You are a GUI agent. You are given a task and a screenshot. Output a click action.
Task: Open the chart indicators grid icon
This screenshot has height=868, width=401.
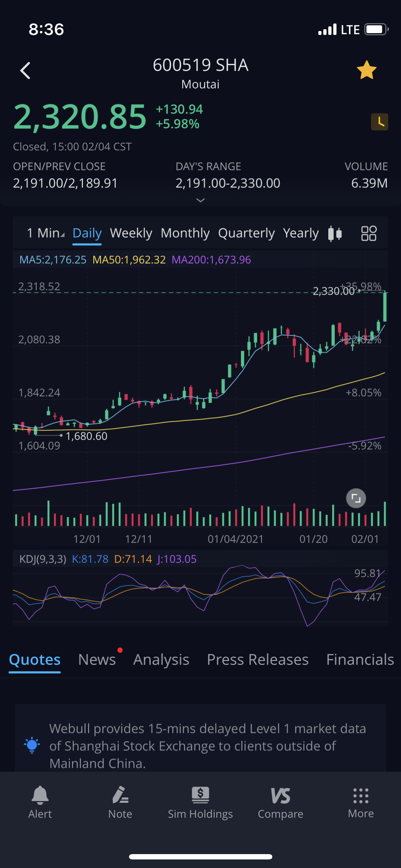point(369,234)
